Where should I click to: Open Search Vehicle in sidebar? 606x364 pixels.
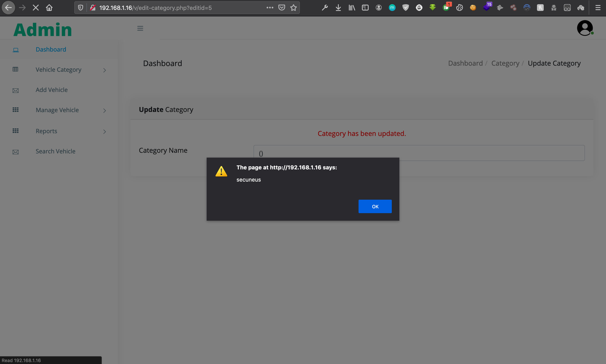[55, 151]
